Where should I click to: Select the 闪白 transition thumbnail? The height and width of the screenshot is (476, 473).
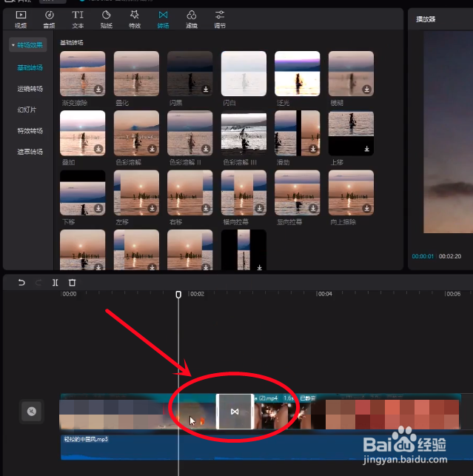click(x=244, y=73)
